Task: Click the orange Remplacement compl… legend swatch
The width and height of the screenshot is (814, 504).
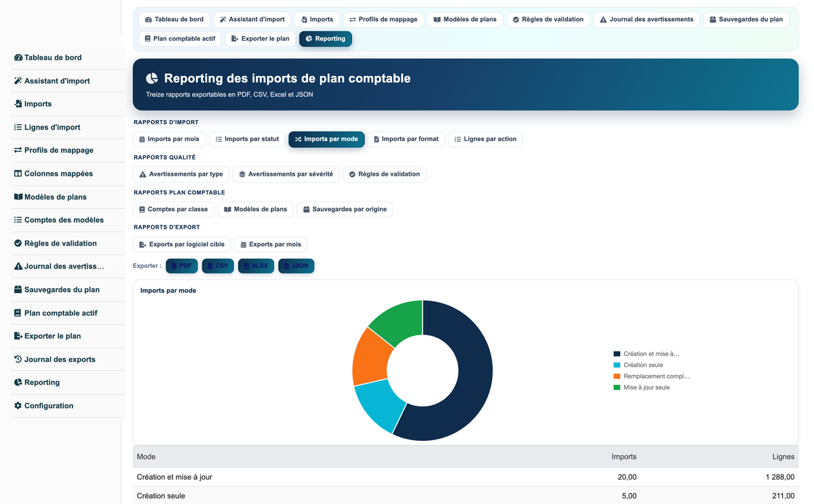Action: tap(617, 376)
